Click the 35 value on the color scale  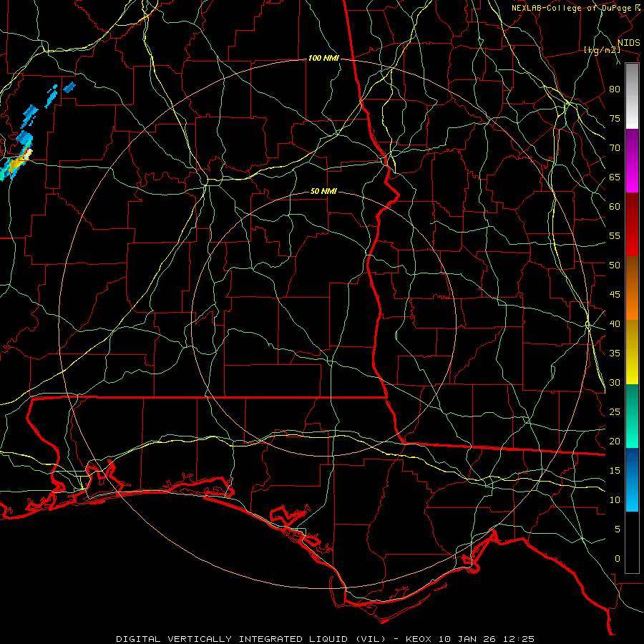click(x=615, y=353)
